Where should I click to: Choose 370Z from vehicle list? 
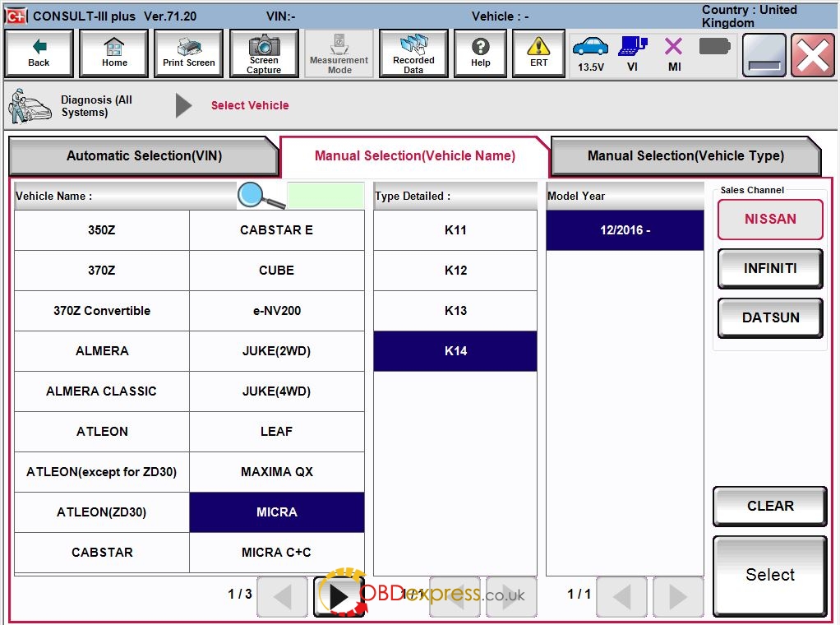coord(102,271)
